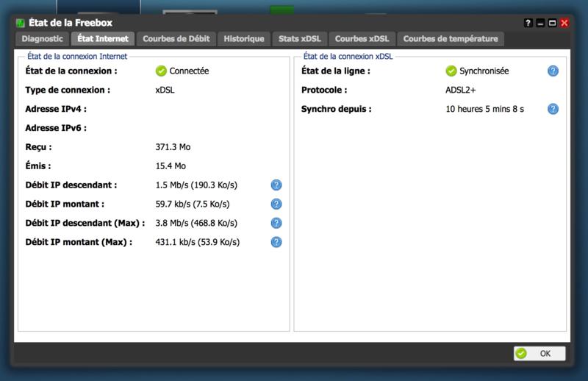Click the green Connectée status checkmark
This screenshot has height=381, width=588.
[x=161, y=71]
